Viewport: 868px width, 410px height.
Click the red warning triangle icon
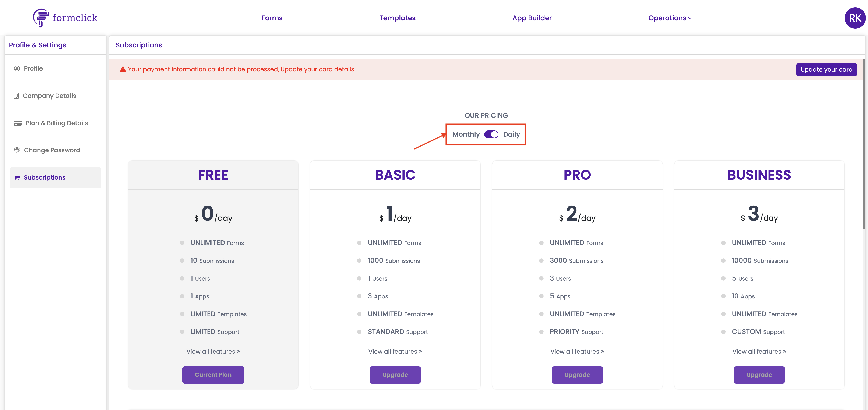pyautogui.click(x=123, y=69)
